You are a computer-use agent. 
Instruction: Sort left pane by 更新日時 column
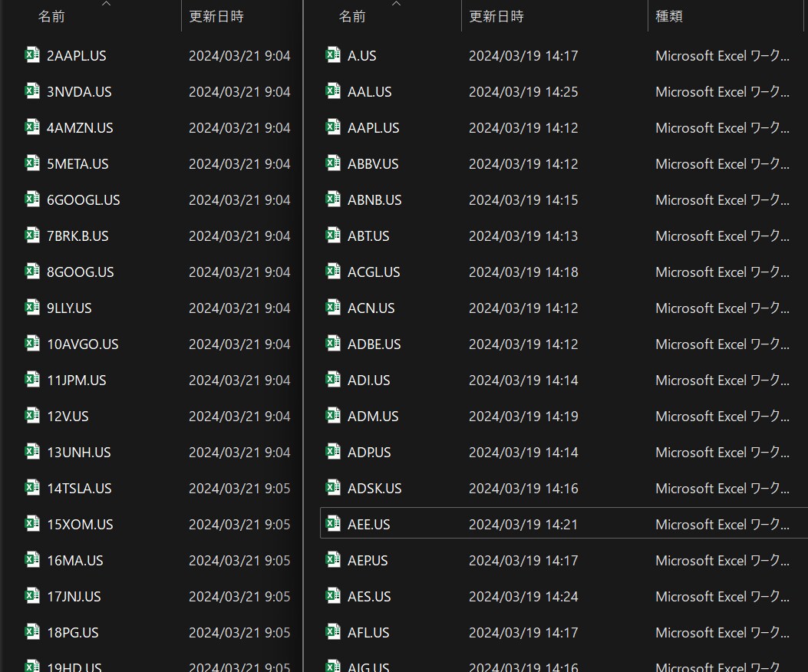(216, 16)
